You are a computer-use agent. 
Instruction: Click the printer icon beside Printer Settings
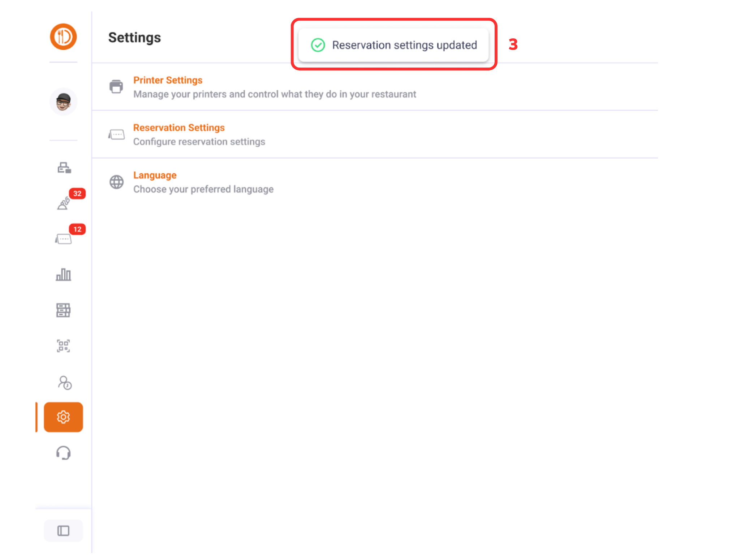[x=116, y=87]
